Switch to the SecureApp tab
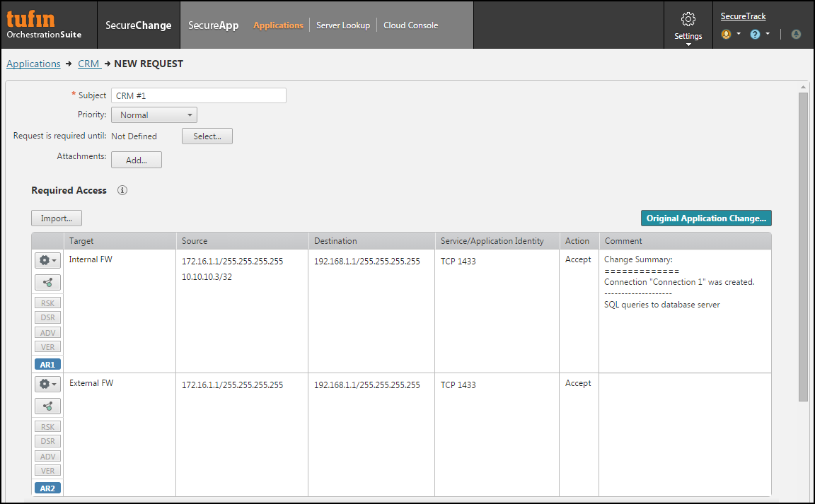The image size is (815, 504). click(213, 25)
